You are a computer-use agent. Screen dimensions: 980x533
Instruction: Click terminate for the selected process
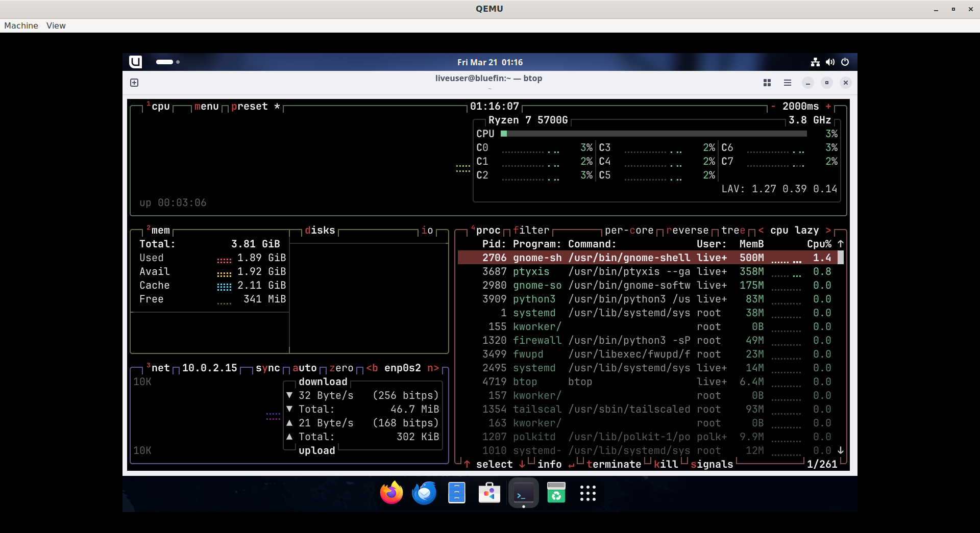(614, 464)
